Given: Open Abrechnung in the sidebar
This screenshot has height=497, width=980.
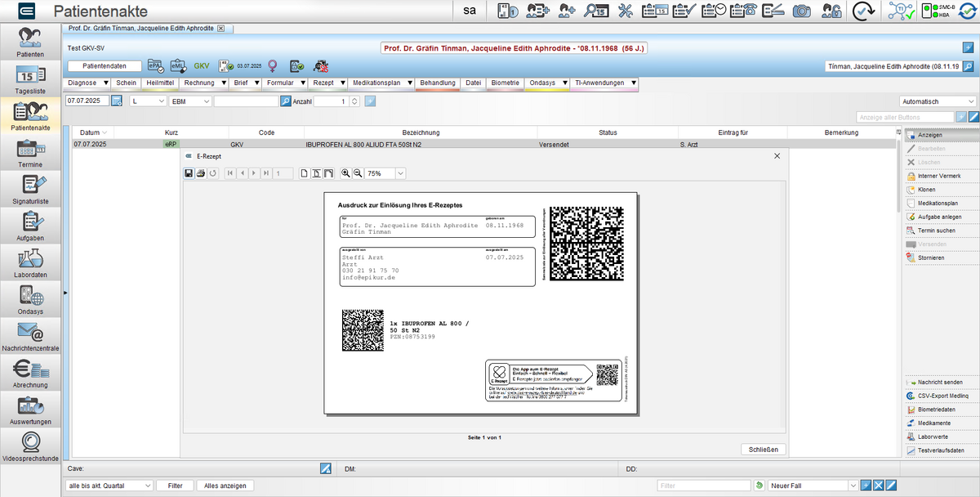Looking at the screenshot, I should tap(30, 374).
